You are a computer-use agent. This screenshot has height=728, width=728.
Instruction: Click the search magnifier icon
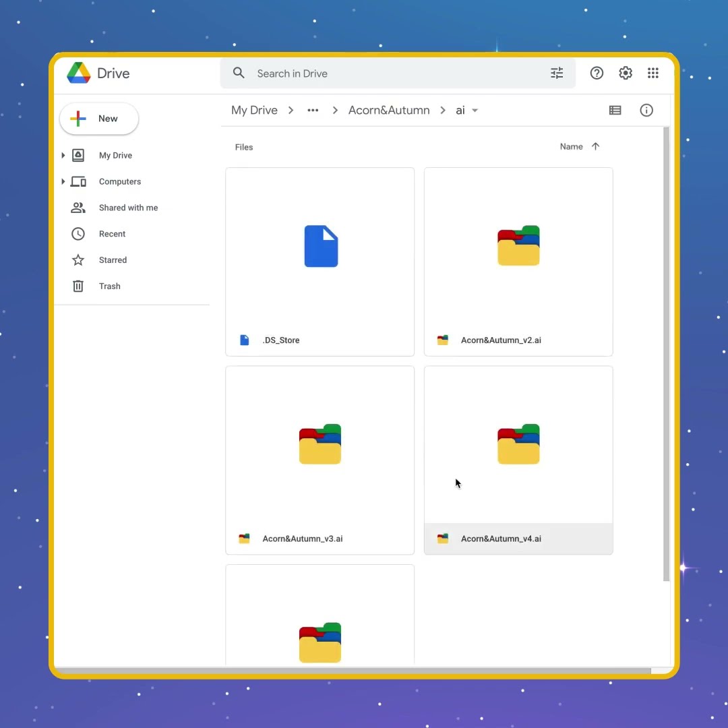pyautogui.click(x=239, y=73)
